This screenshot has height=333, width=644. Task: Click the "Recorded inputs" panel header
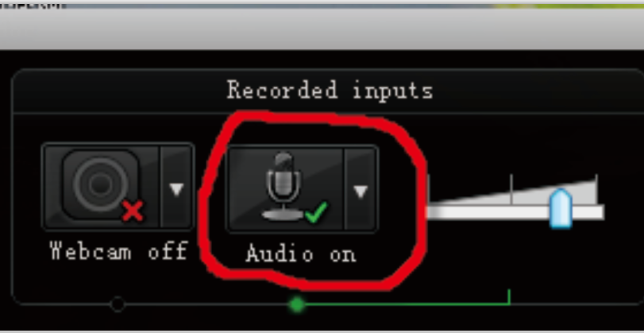330,90
